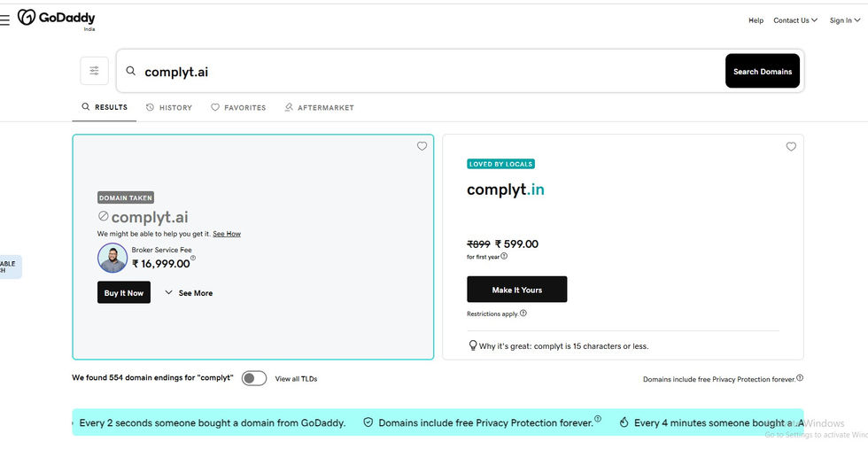Click the complyt.in domain name
The image size is (868, 449).
tap(506, 190)
